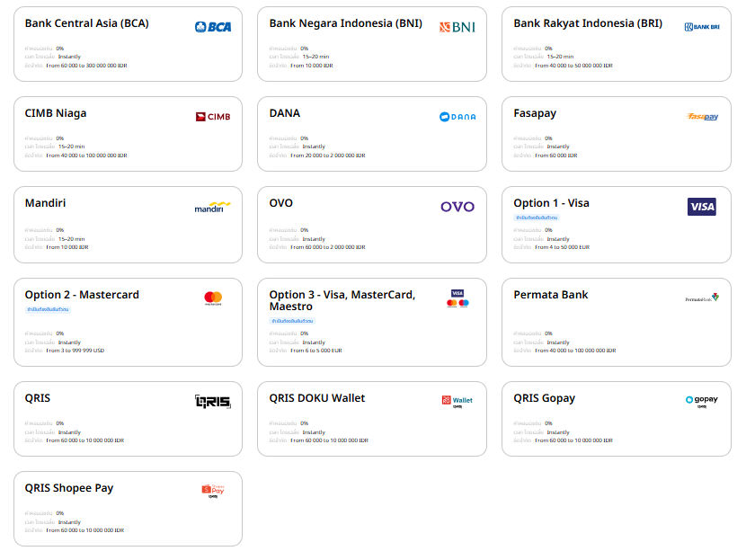Click the BNI logo icon

457,27
